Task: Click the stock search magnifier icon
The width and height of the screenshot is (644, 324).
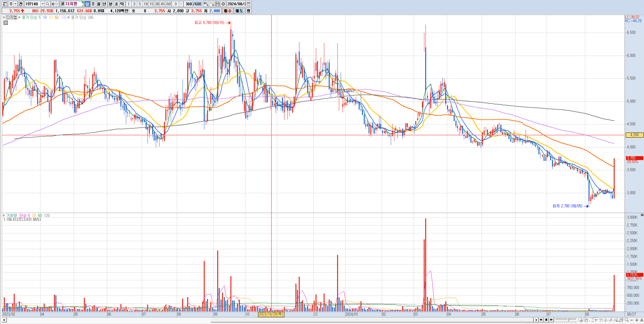Action: pyautogui.click(x=47, y=4)
